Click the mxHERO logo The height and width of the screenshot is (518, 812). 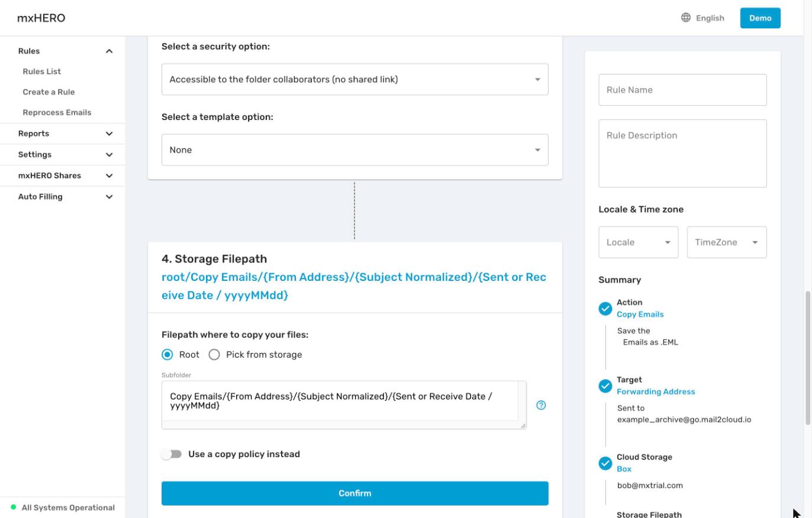coord(41,18)
